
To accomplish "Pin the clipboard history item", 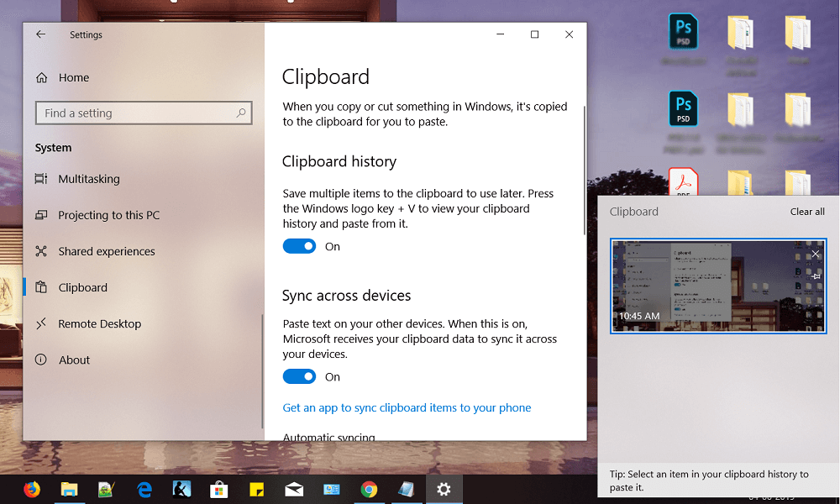I will pos(816,276).
